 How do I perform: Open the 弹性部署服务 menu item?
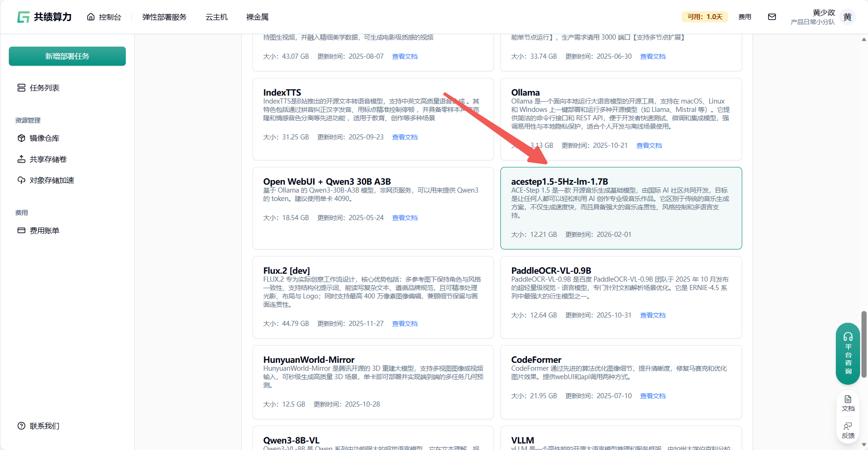coord(164,17)
